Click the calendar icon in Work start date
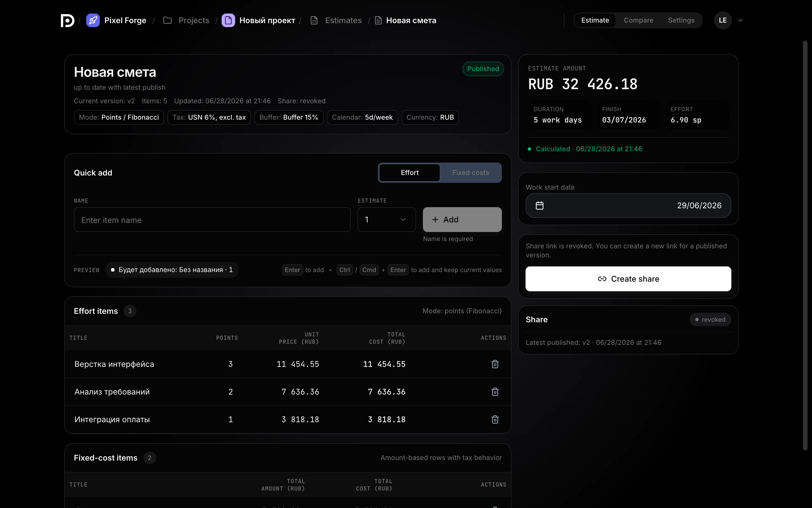 [540, 205]
